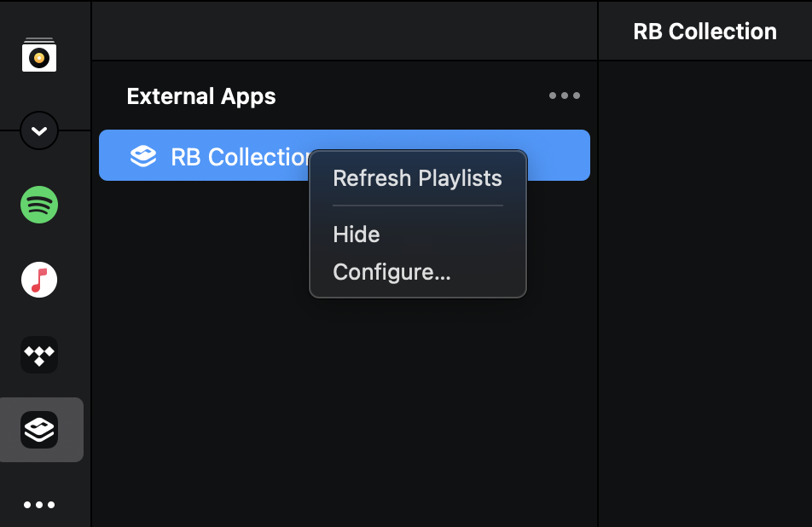Screen dimensions: 812x527
Task: Show more sources via bottom sidebar ellipsis
Action: (x=39, y=505)
